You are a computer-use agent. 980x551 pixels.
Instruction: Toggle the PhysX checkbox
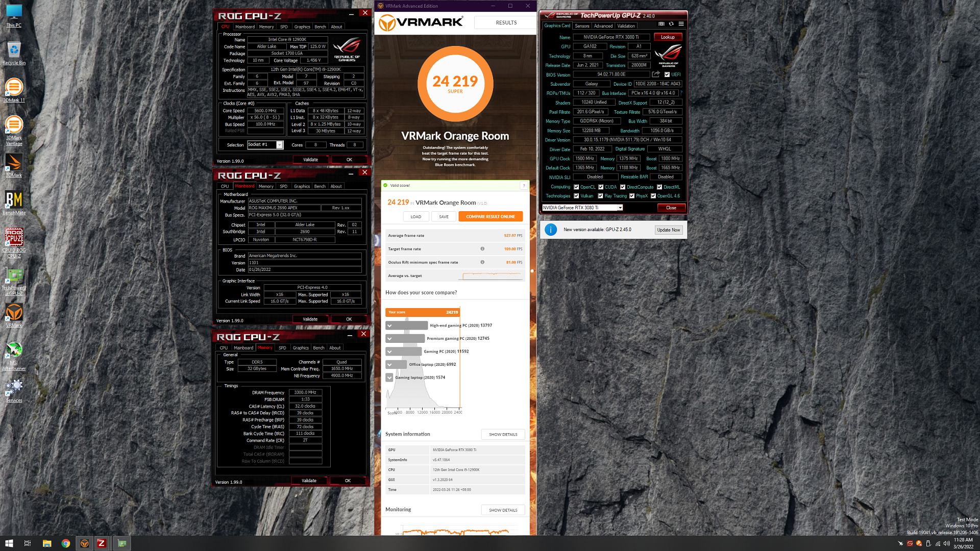tap(632, 196)
